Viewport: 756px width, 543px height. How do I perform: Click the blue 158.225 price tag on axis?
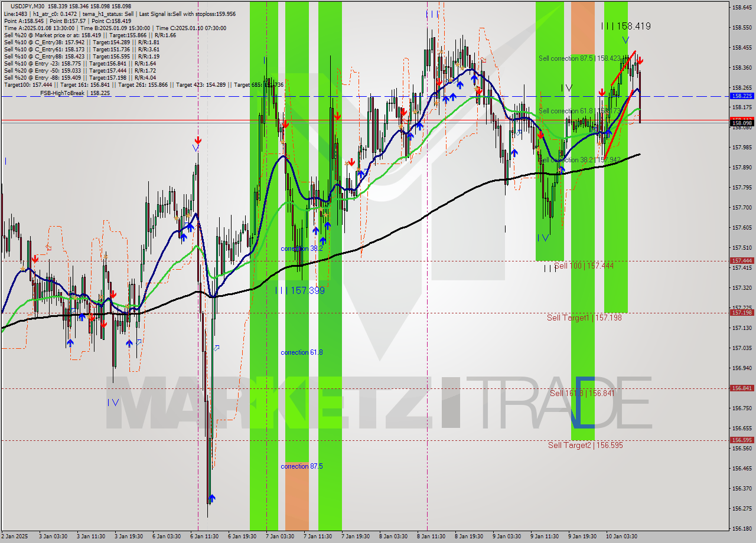pyautogui.click(x=742, y=96)
